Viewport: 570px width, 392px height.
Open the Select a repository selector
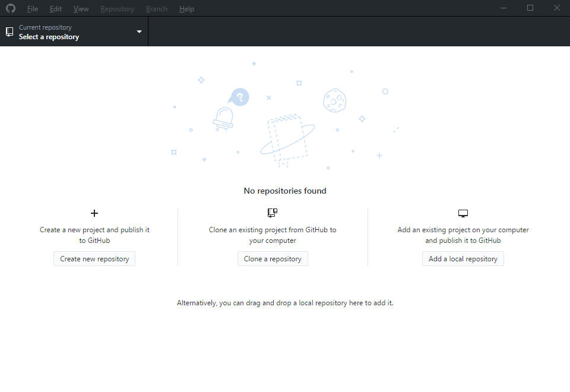coord(74,31)
